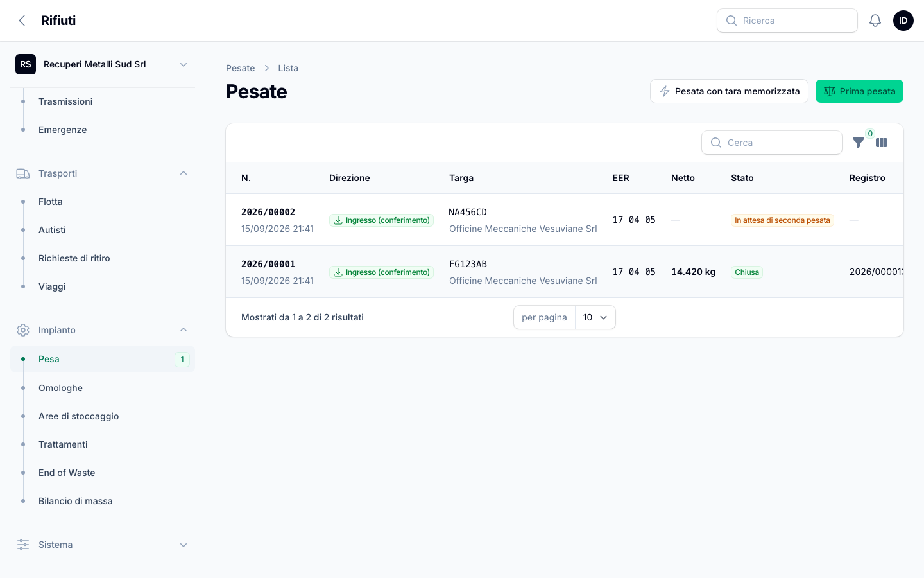This screenshot has height=578, width=924.
Task: Click plate NA456CD
Action: (x=468, y=212)
